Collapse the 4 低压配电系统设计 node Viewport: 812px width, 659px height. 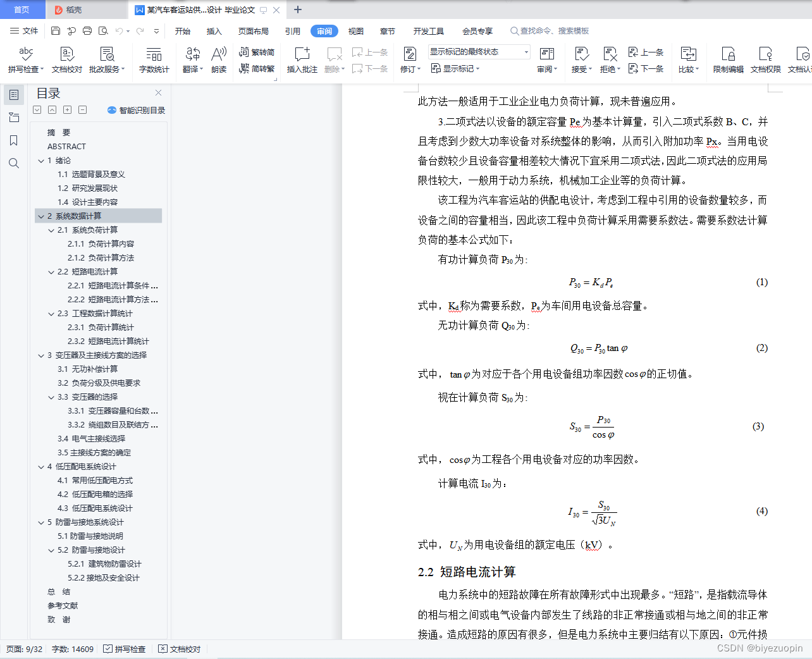click(41, 467)
